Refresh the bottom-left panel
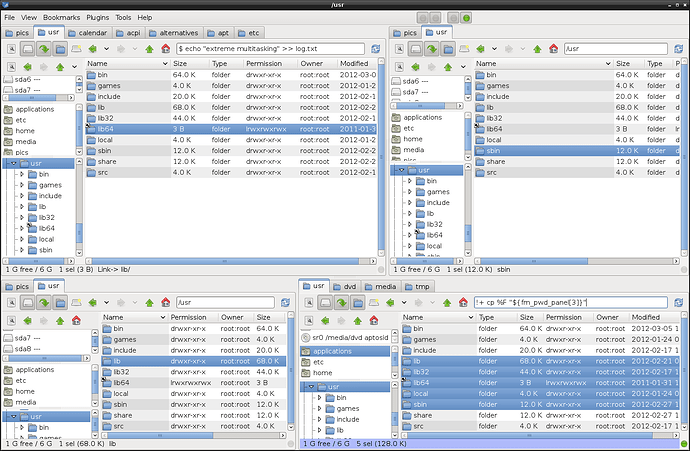 click(285, 303)
